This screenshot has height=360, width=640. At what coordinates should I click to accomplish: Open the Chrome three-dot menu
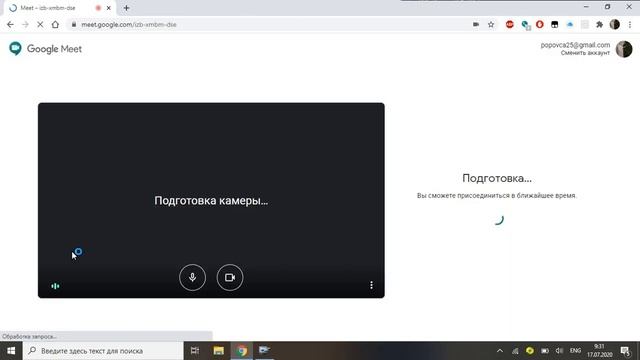[630, 24]
